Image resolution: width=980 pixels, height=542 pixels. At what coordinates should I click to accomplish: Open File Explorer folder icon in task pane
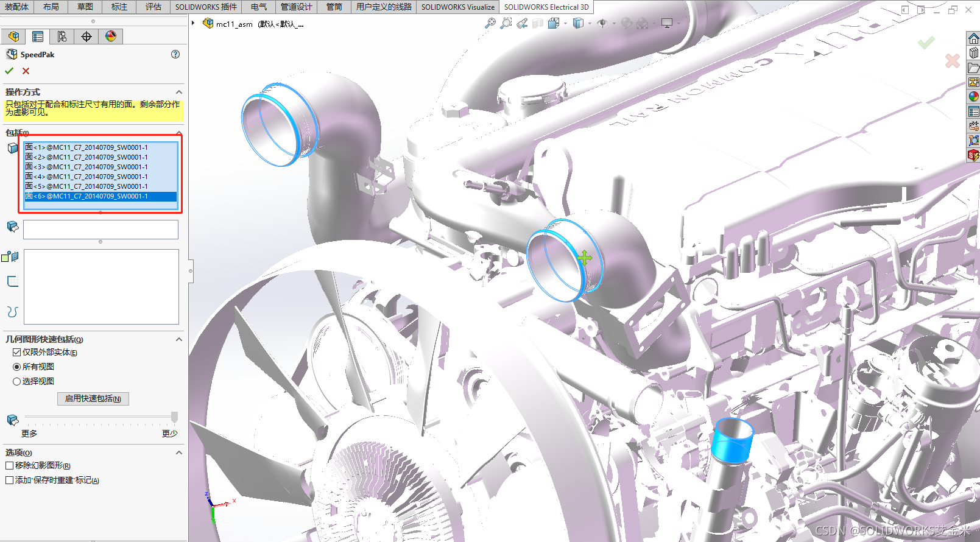(973, 68)
